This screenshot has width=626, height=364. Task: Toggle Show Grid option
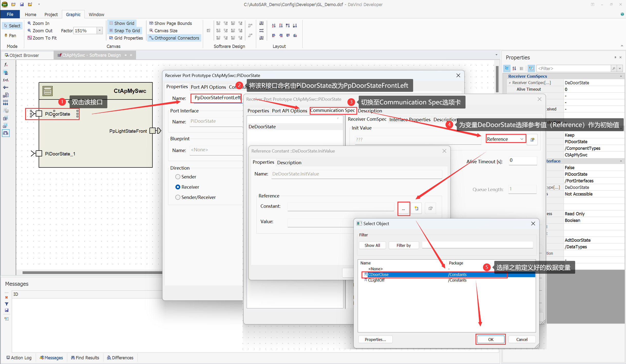coord(121,23)
